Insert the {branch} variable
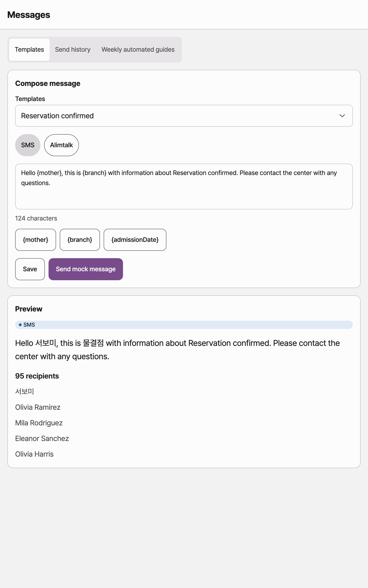 pyautogui.click(x=80, y=240)
